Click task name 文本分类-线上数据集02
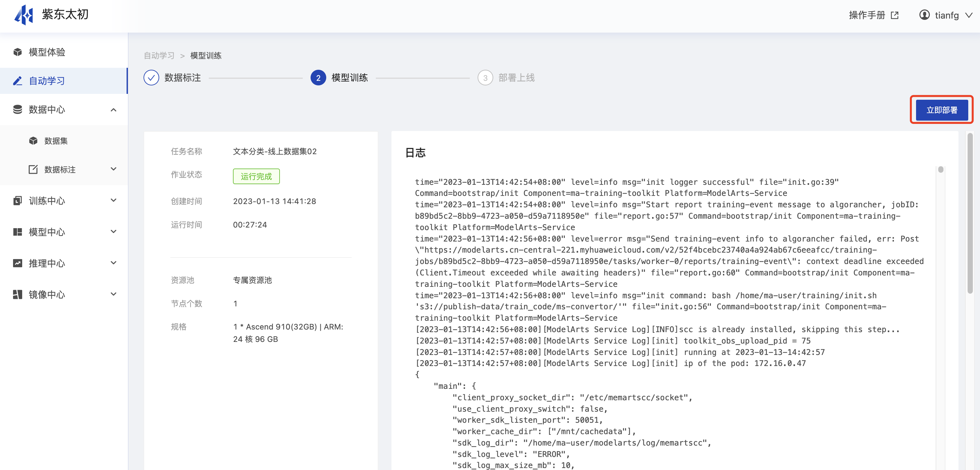The height and width of the screenshot is (470, 980). (x=275, y=151)
